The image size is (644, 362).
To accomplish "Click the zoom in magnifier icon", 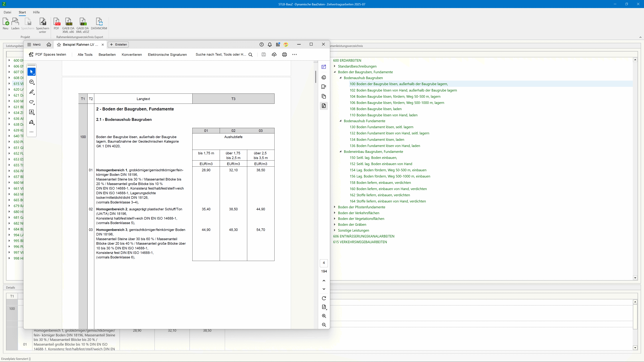I will [324, 316].
